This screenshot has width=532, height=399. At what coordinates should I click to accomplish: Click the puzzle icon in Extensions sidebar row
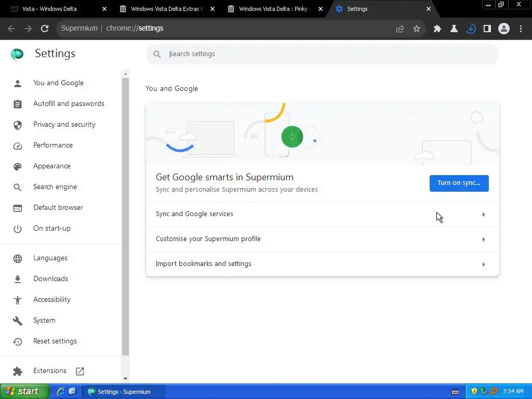(x=18, y=371)
